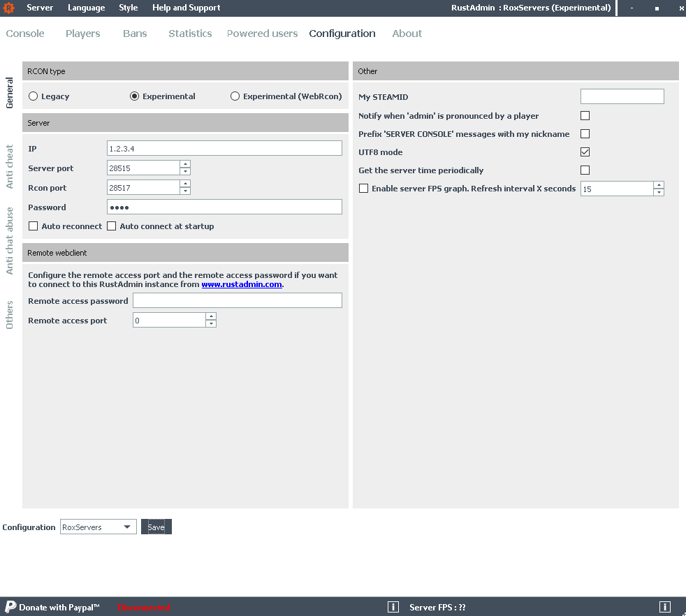The image size is (686, 616).
Task: Click the RustAdmin gear logo icon
Action: [x=9, y=8]
